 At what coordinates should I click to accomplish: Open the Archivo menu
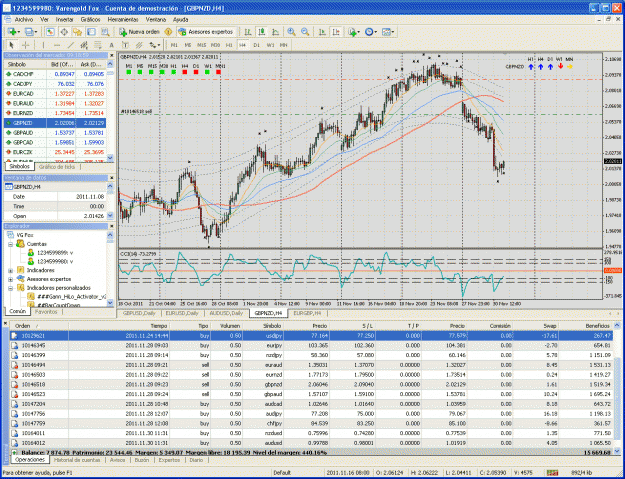pos(24,20)
